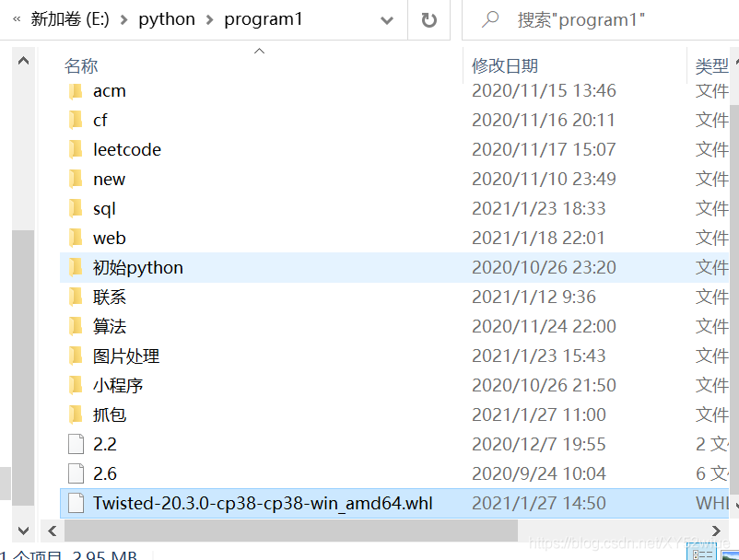Select the 算法 folder icon

coord(76,326)
